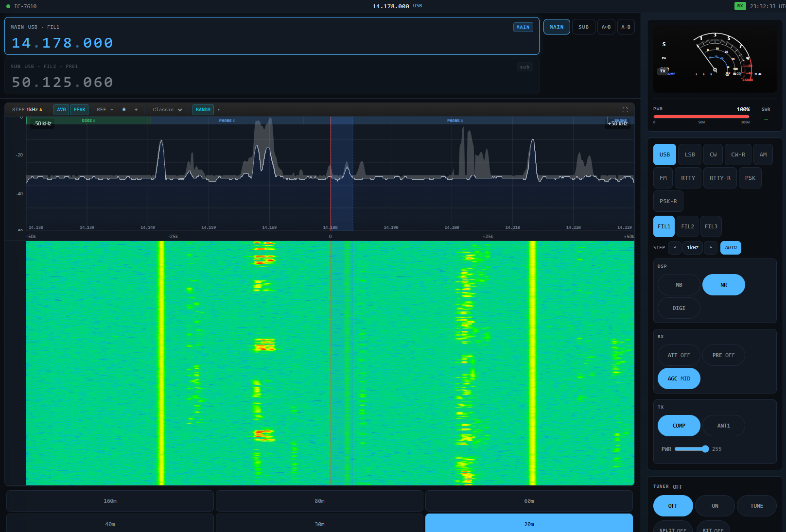
Task: Click the green RX status indicator
Action: tap(740, 6)
